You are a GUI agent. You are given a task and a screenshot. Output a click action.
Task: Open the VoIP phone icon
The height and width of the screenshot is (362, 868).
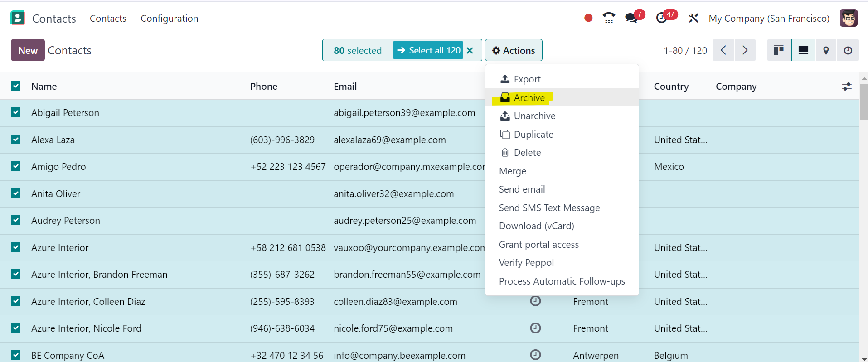[x=609, y=19]
